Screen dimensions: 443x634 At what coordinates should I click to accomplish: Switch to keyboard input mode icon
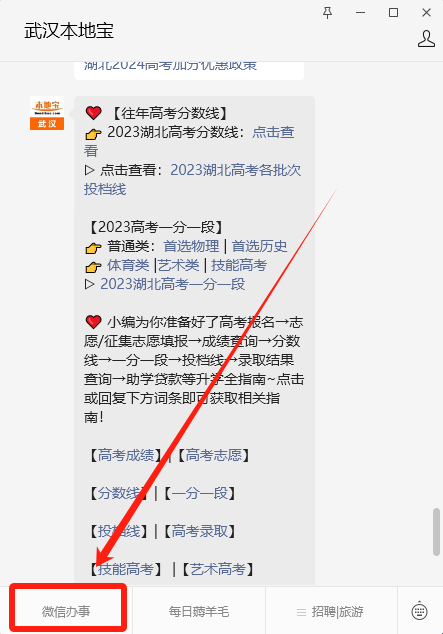(x=419, y=611)
